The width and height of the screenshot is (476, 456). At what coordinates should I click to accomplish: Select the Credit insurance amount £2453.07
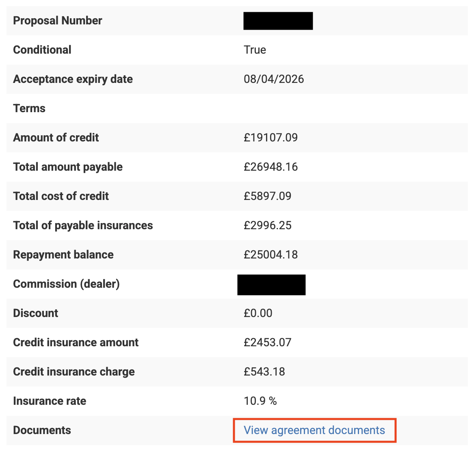[x=267, y=342]
